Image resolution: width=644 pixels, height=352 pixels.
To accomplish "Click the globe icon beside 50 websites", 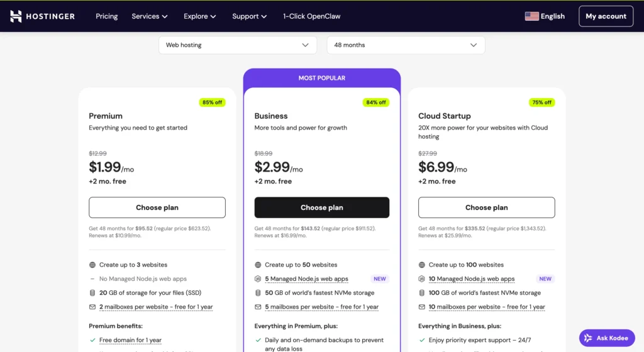I will 258,265.
